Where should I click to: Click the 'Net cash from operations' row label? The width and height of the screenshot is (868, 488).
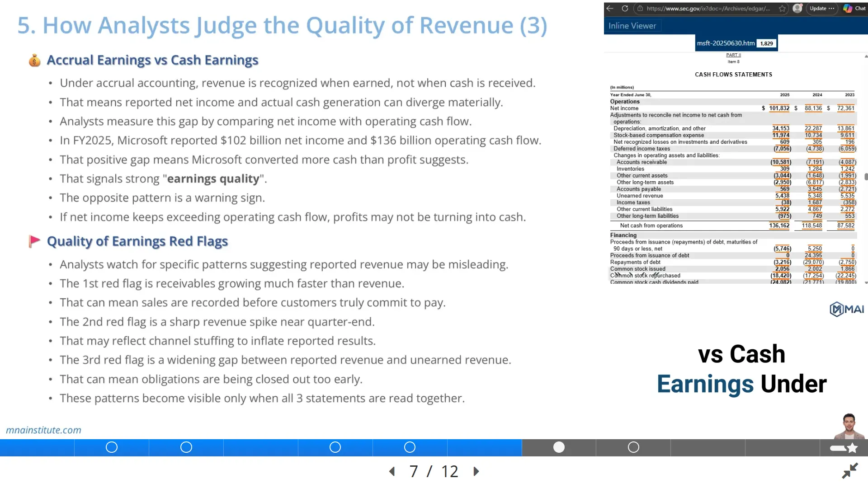651,225
